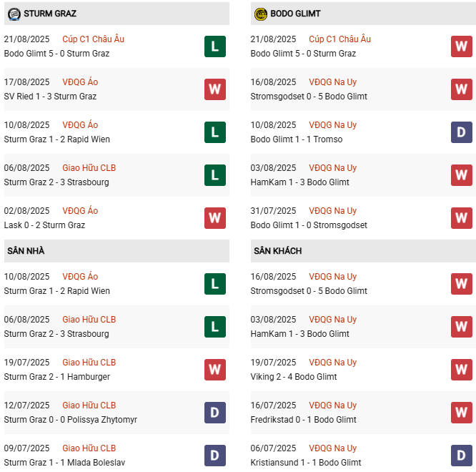
Task: Click W badge for Bodo Glimt 1-0 Stromsgodset
Action: 461,218
